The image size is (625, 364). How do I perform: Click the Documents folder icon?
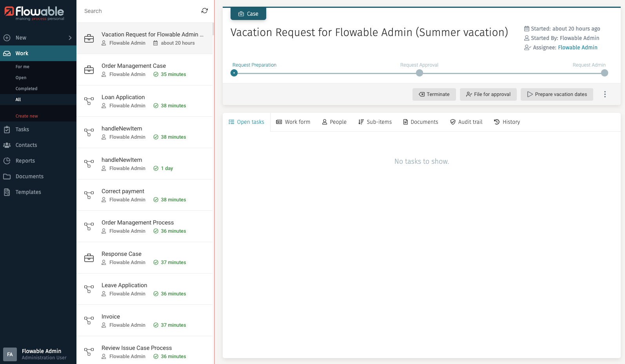[x=7, y=176]
